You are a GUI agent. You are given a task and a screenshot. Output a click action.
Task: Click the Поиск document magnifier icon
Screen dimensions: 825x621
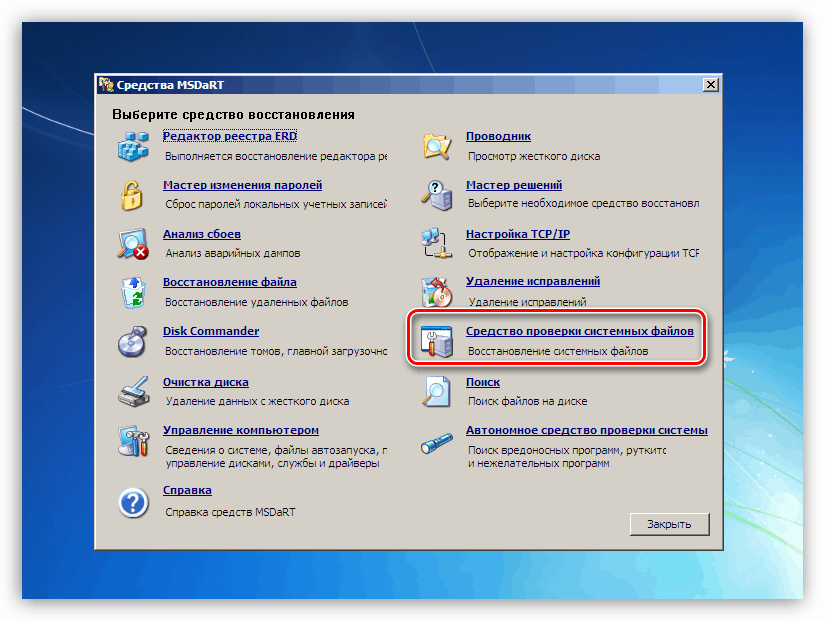point(437,391)
